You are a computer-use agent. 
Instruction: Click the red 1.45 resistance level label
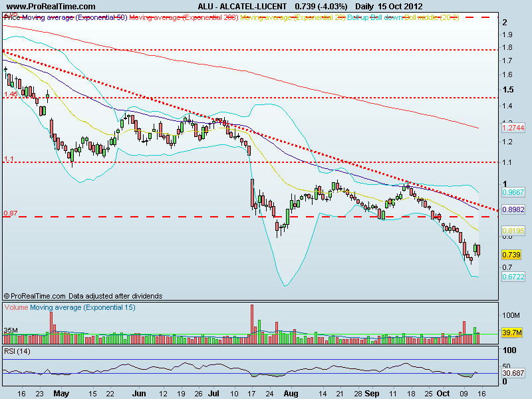coord(11,94)
